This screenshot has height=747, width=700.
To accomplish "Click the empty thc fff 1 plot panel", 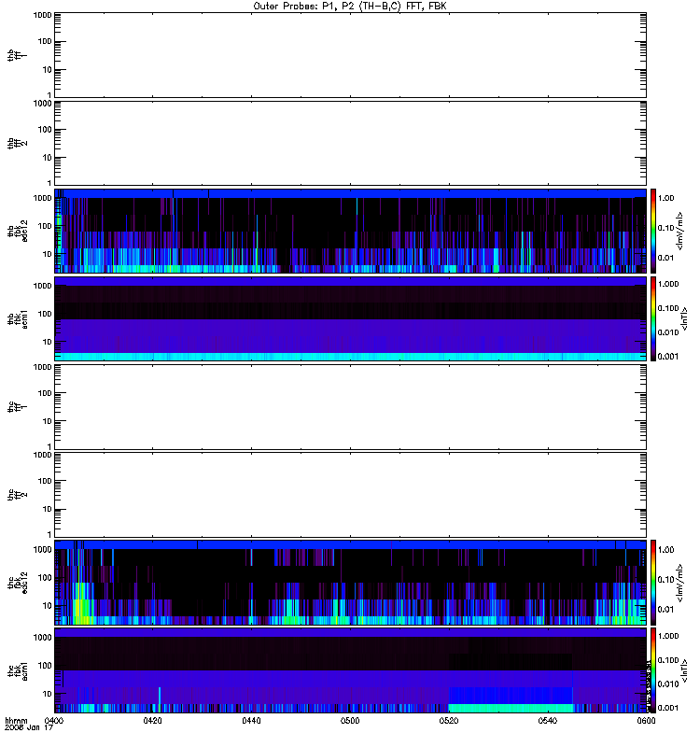I will pos(350,407).
